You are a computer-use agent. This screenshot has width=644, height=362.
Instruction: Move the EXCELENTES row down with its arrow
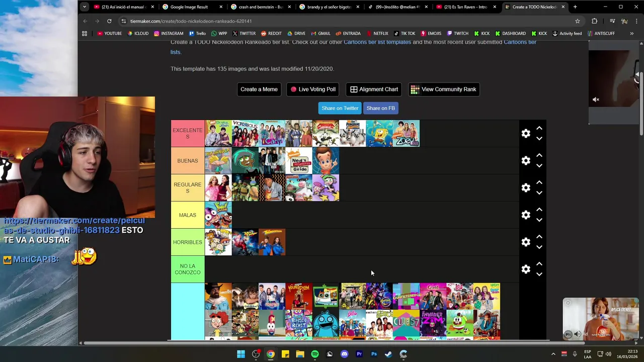[539, 139]
